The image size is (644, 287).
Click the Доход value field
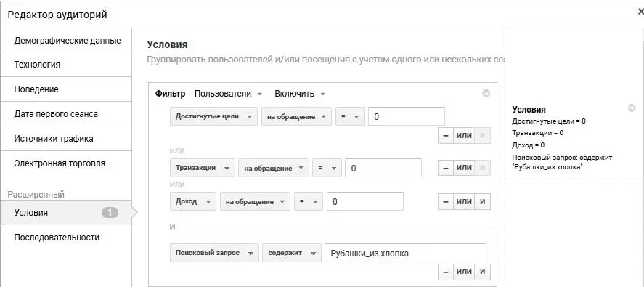coord(365,201)
